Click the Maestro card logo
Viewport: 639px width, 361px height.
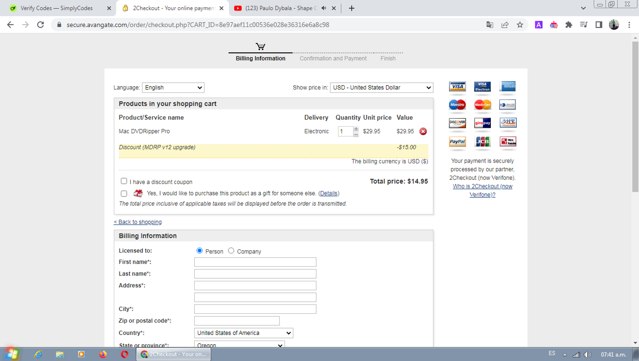457,105
